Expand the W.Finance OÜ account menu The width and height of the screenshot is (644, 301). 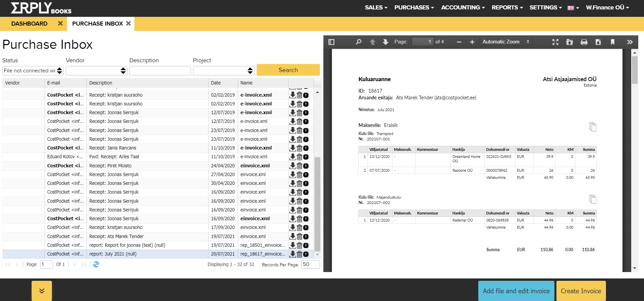click(607, 7)
